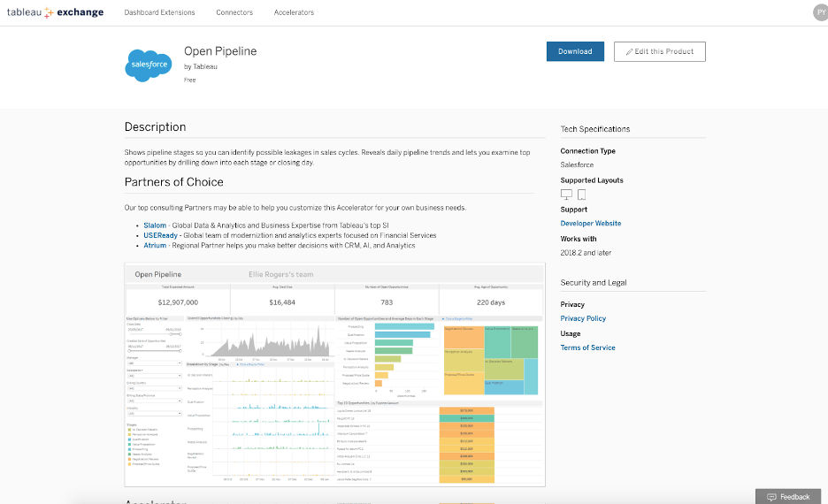Viewport: 828px width, 504px height.
Task: Click the 220 days average age value
Action: (x=491, y=302)
